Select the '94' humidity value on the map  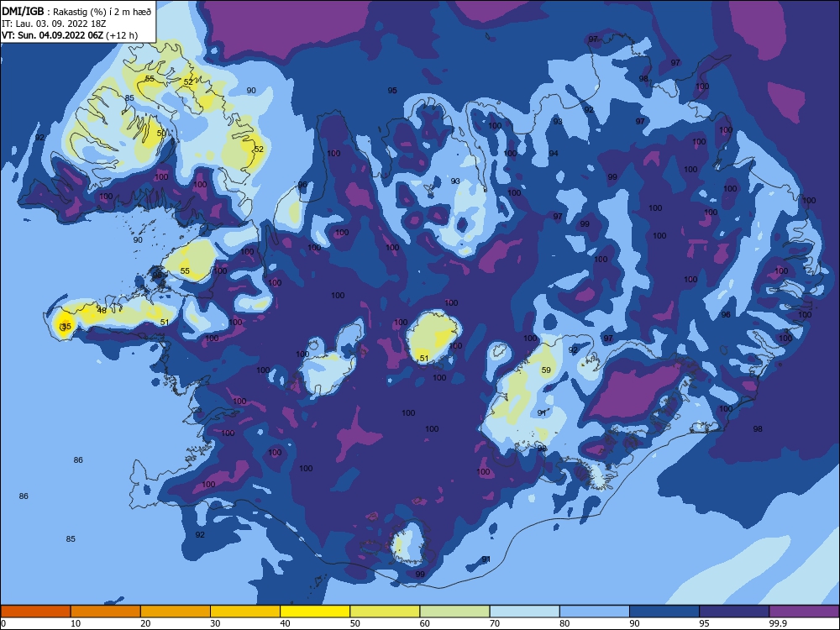pos(554,153)
